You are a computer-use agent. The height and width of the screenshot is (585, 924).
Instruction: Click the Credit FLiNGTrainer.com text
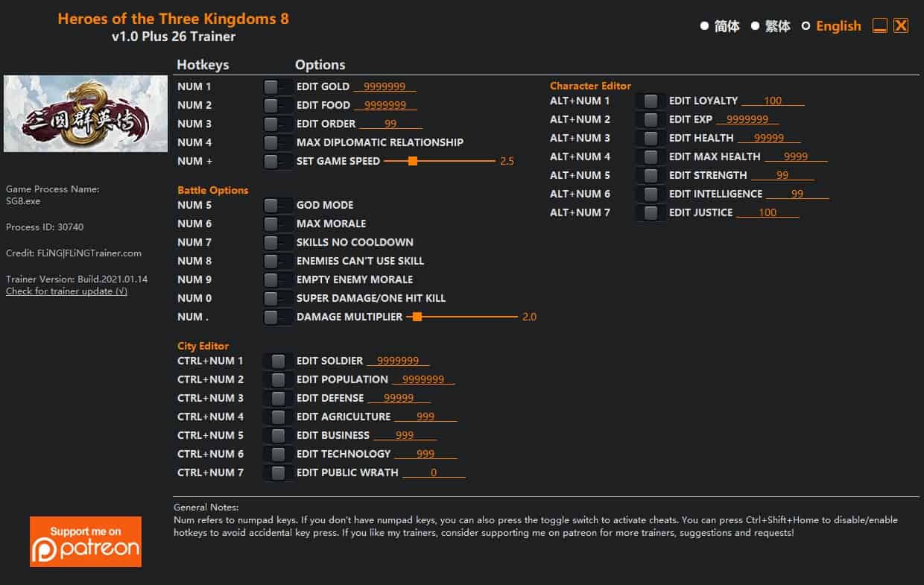pyautogui.click(x=74, y=253)
